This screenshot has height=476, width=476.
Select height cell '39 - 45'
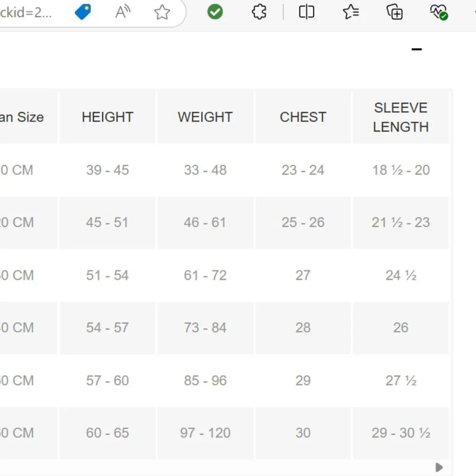108,170
